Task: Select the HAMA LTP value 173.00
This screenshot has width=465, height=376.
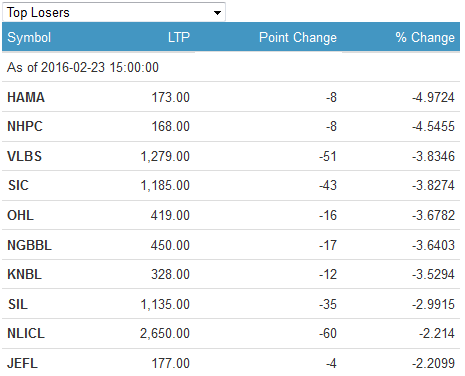Action: pyautogui.click(x=171, y=97)
